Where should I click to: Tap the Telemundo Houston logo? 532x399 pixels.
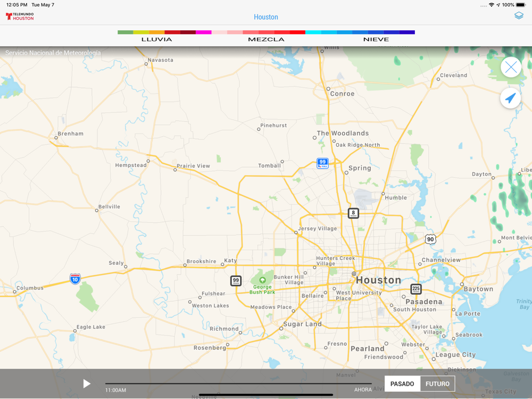20,16
